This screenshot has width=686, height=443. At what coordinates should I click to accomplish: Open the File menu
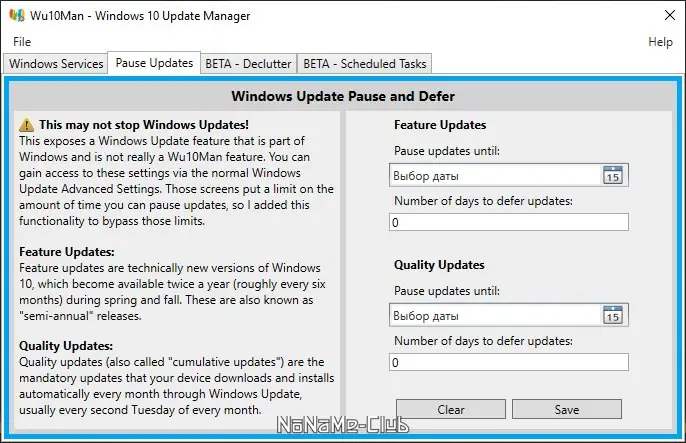point(22,42)
